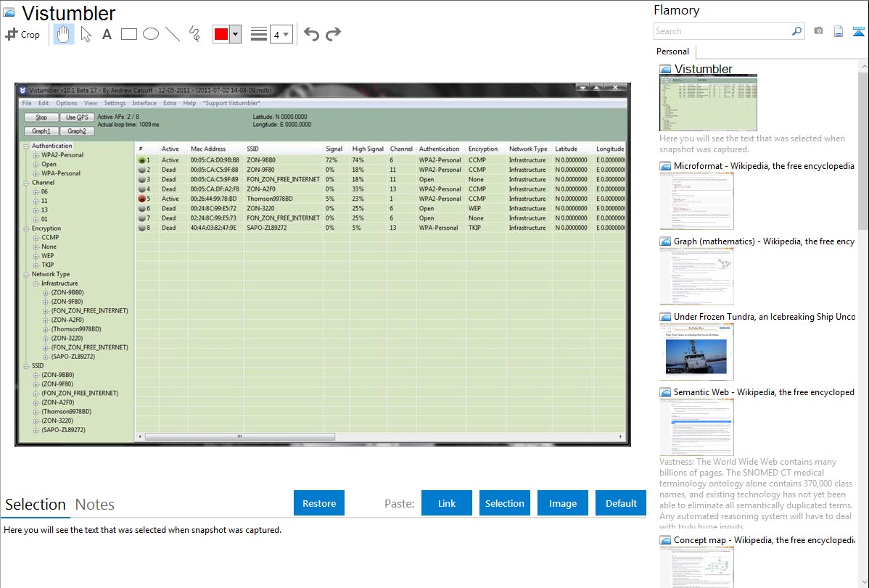This screenshot has height=588, width=869.
Task: Click the Restore button
Action: click(x=319, y=503)
